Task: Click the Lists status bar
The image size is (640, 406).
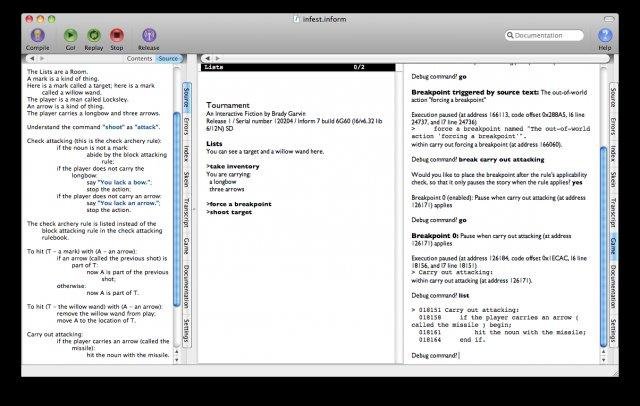Action: [x=297, y=67]
